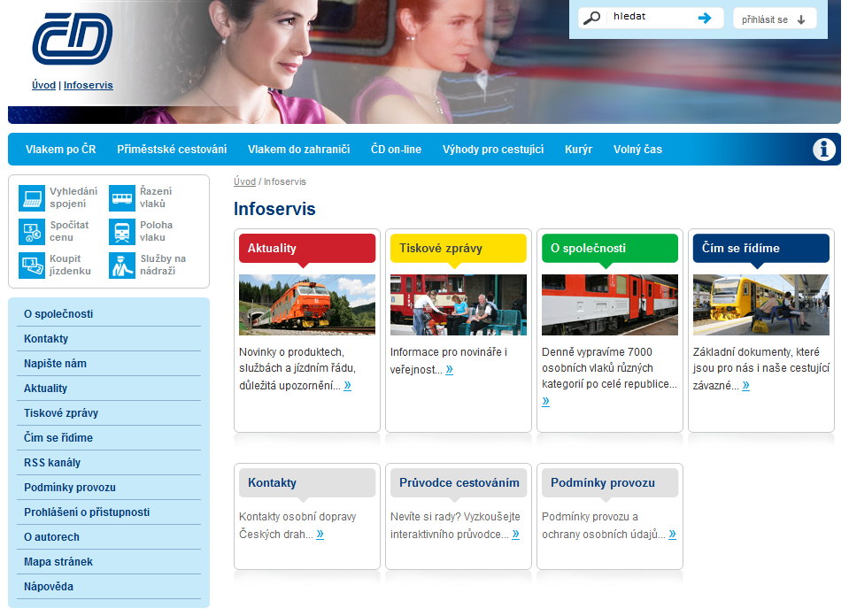The width and height of the screenshot is (849, 616).
Task: Click the Úvod breadcrumb link
Action: coord(244,181)
